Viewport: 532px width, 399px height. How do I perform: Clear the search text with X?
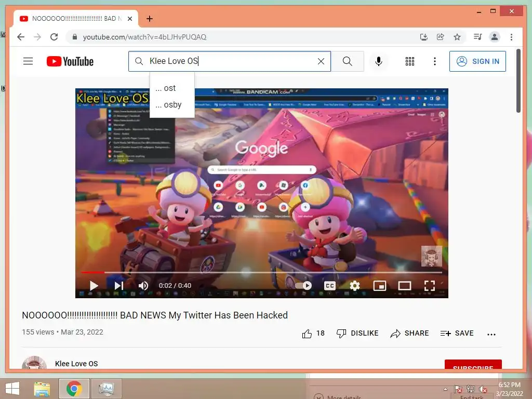[321, 61]
